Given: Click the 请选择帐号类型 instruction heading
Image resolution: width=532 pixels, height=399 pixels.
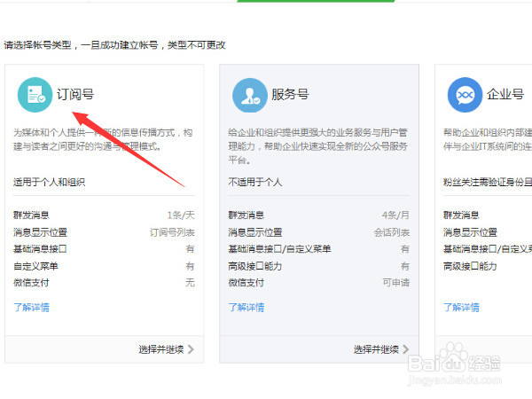Looking at the screenshot, I should (114, 45).
